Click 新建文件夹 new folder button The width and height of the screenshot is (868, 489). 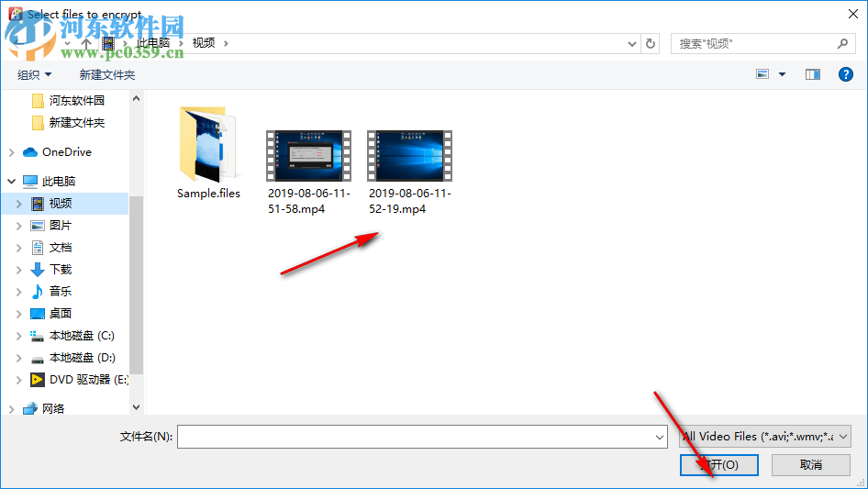(106, 74)
